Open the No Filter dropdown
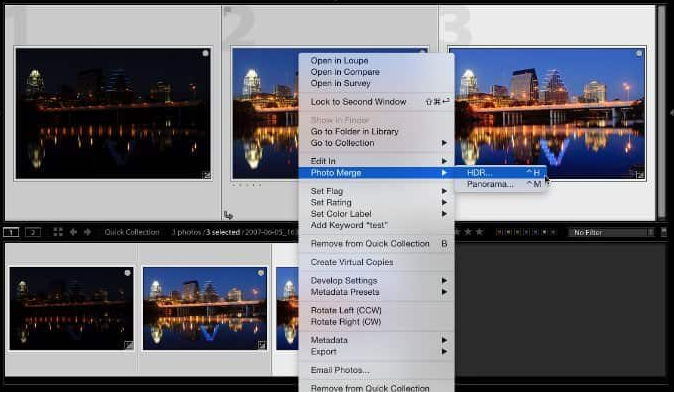674x393 pixels. click(611, 232)
